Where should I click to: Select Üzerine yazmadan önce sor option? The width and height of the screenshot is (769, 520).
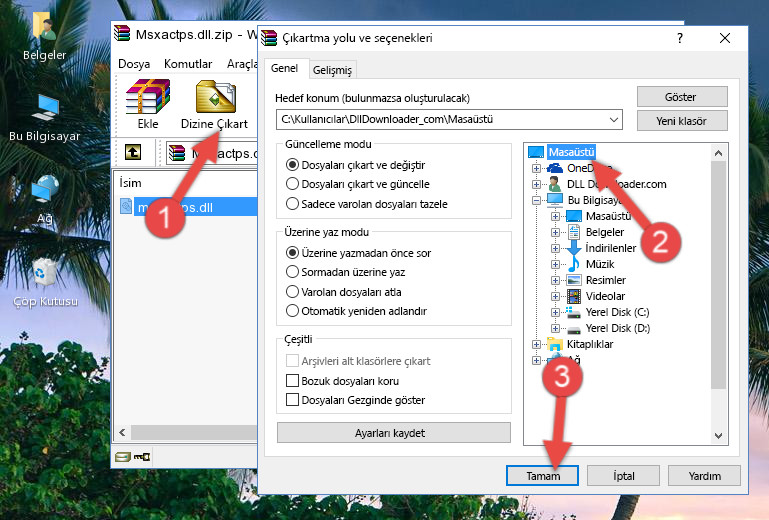[x=292, y=253]
